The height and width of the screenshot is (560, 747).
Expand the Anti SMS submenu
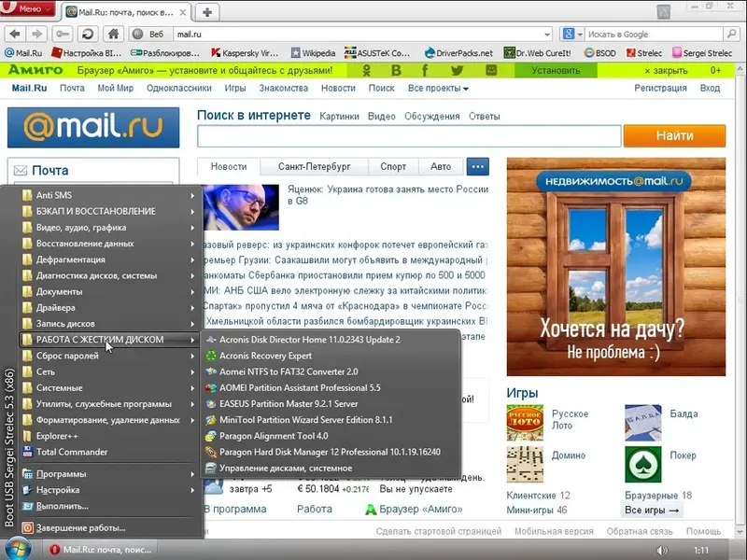[x=108, y=195]
